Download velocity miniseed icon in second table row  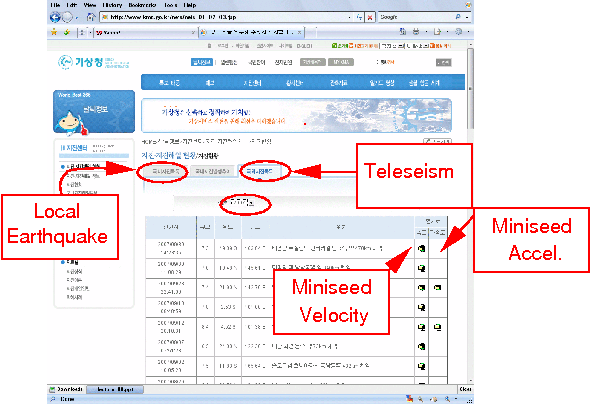[421, 268]
